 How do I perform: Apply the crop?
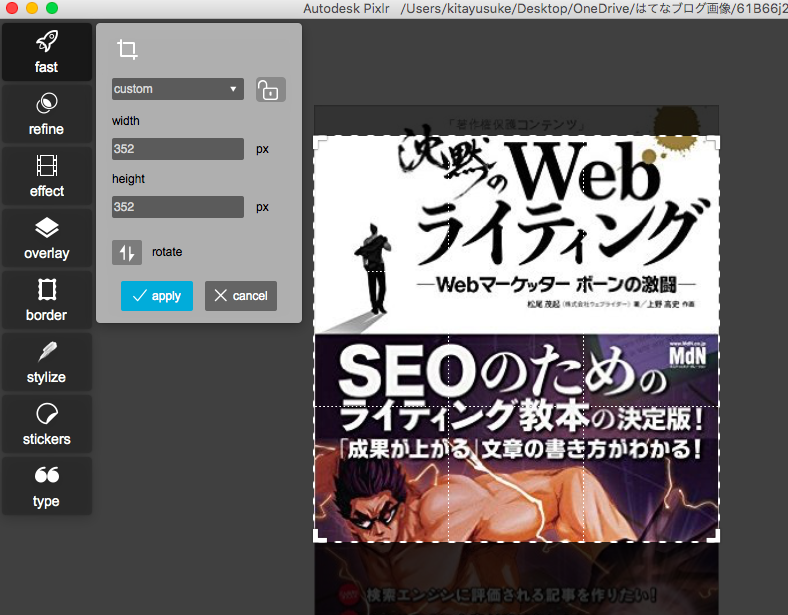pos(157,296)
